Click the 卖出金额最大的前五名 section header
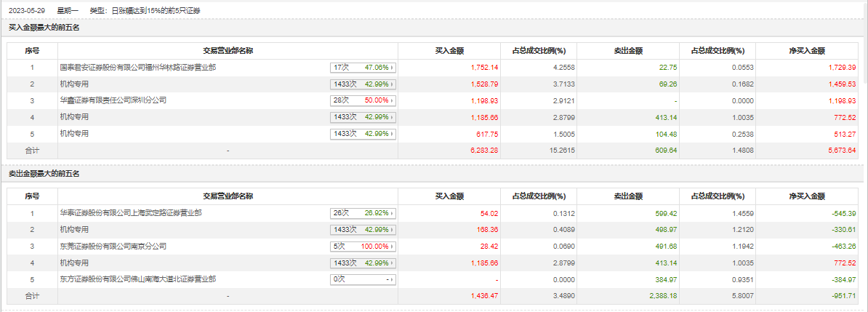The height and width of the screenshot is (312, 868). (x=44, y=174)
